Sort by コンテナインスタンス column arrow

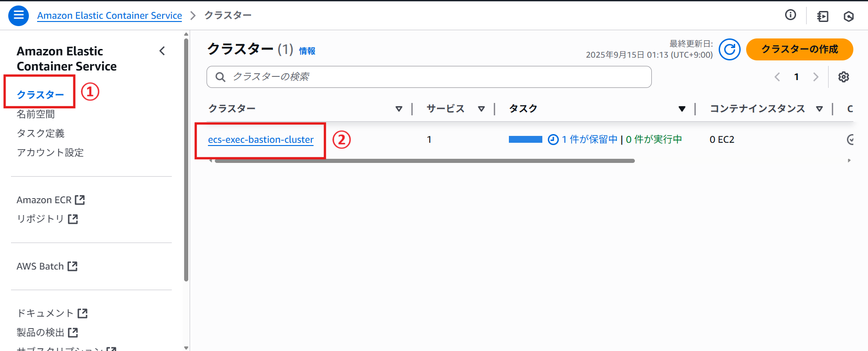819,109
